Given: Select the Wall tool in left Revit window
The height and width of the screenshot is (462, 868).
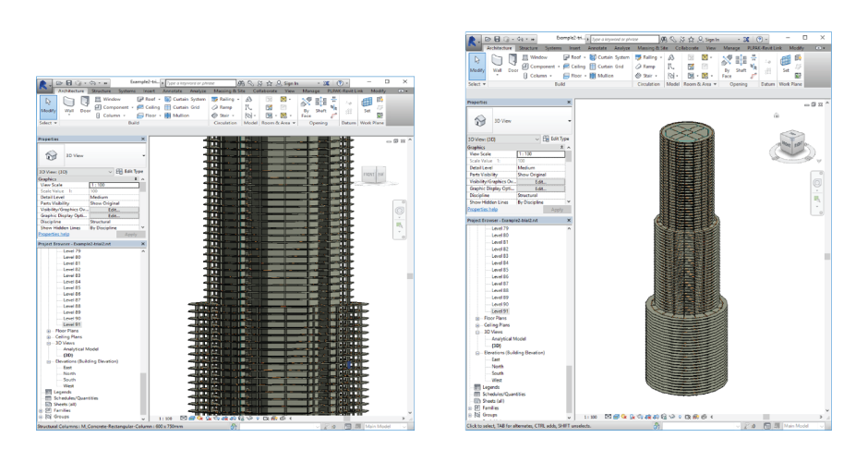Looking at the screenshot, I should [x=68, y=104].
